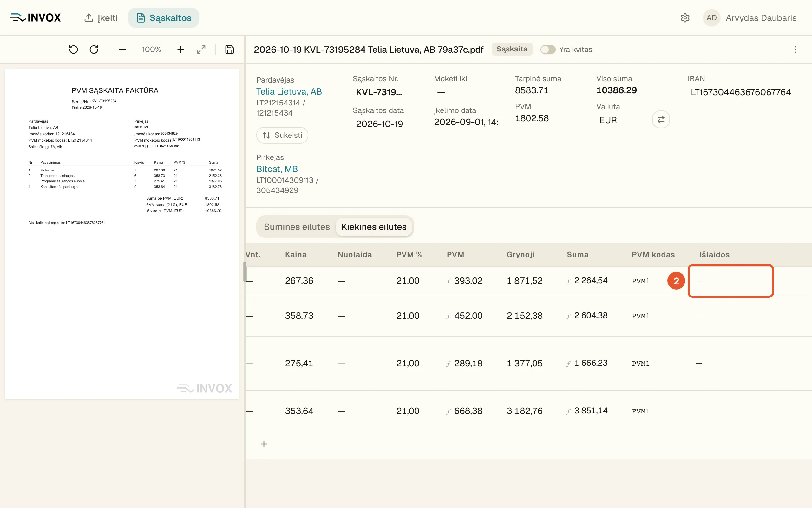Open PVM1 code in the 267,36 row
Screen dimensions: 812x508
[x=640, y=281]
